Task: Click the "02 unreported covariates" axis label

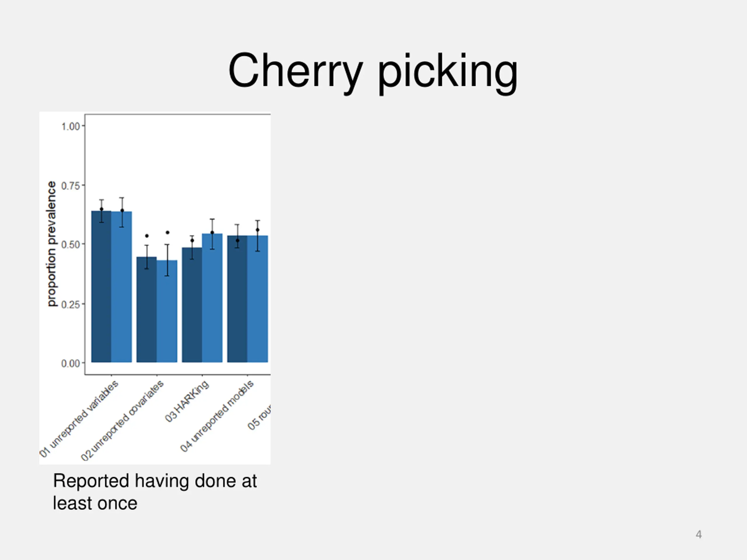Action: [122, 420]
